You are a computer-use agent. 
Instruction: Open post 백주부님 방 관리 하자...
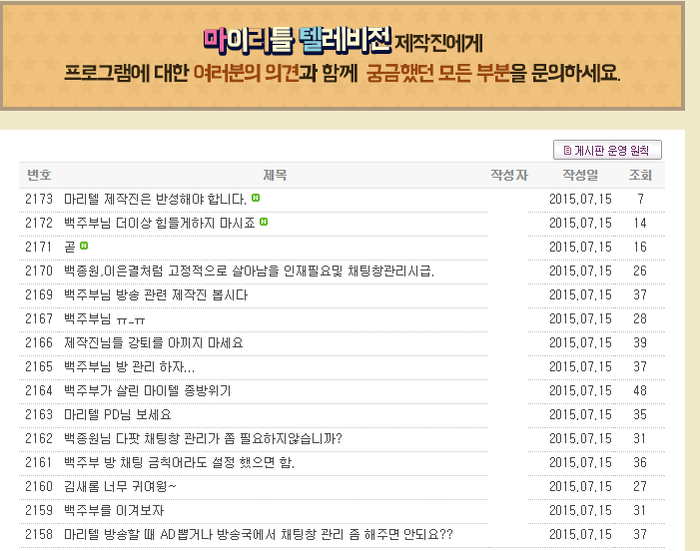click(129, 367)
